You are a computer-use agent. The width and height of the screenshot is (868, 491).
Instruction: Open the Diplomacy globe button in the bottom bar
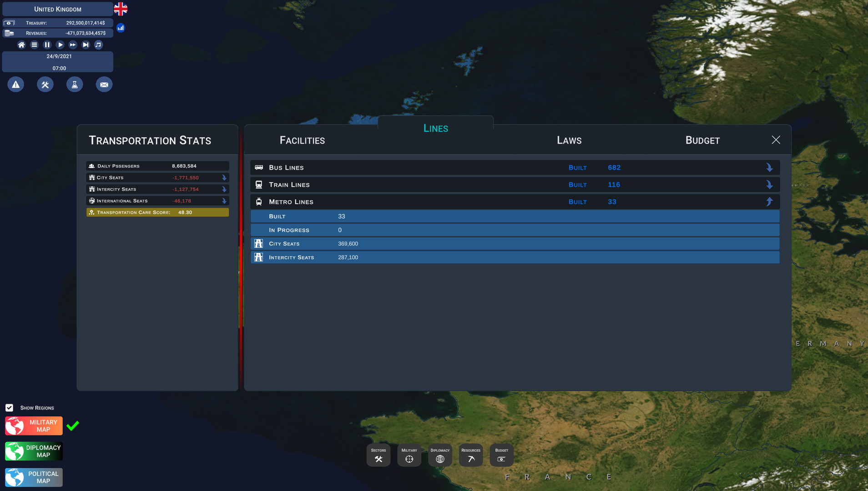click(x=440, y=455)
